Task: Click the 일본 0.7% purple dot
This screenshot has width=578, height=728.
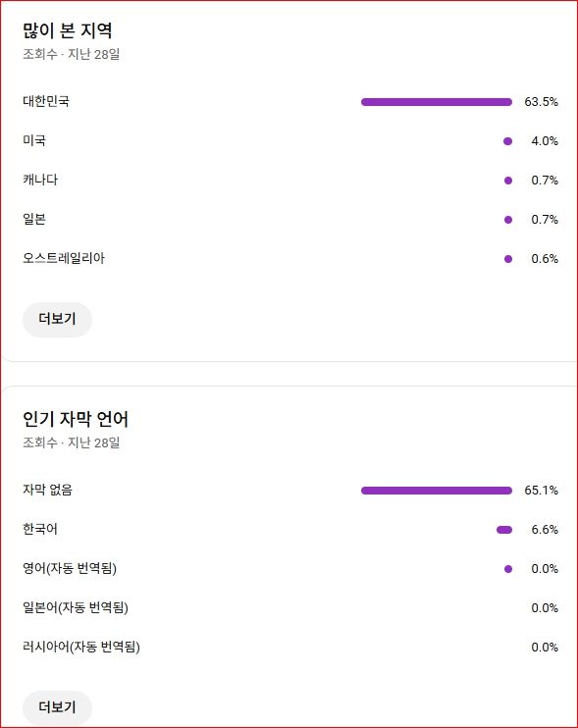Action: click(508, 220)
